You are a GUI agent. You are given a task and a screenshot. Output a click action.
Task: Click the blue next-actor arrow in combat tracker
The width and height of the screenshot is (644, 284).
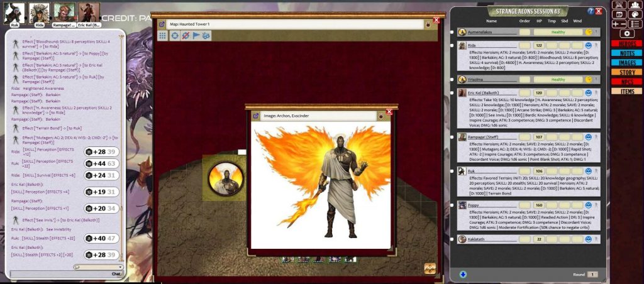click(x=463, y=274)
